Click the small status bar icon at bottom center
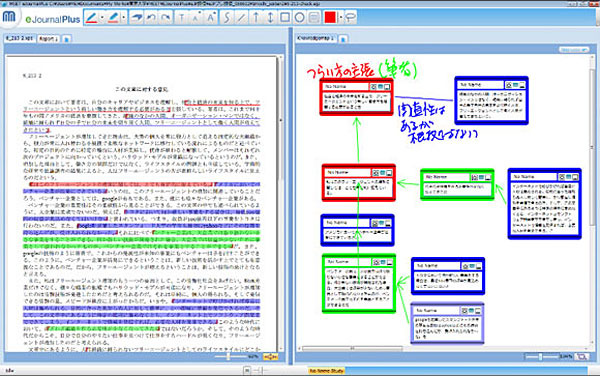The height and width of the screenshot is (376, 600). tap(247, 370)
